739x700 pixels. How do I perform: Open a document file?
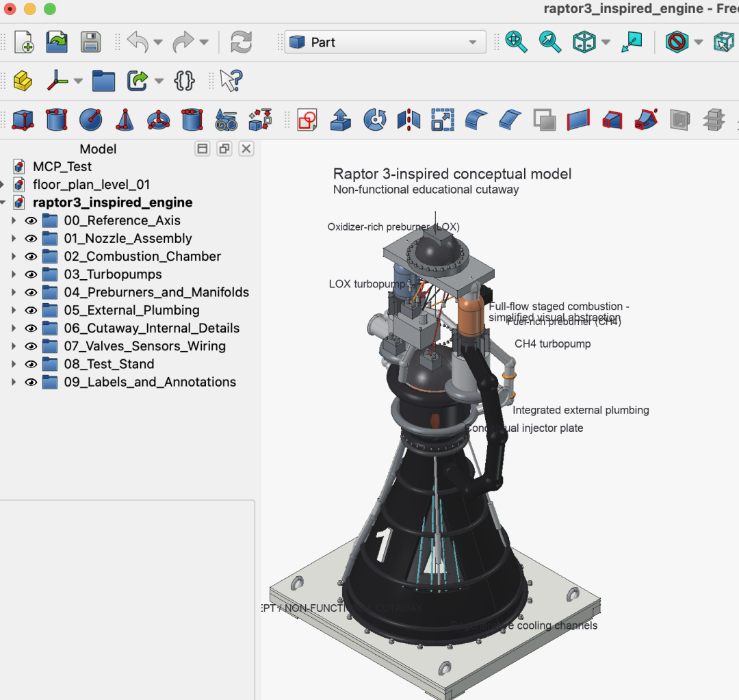pos(57,42)
